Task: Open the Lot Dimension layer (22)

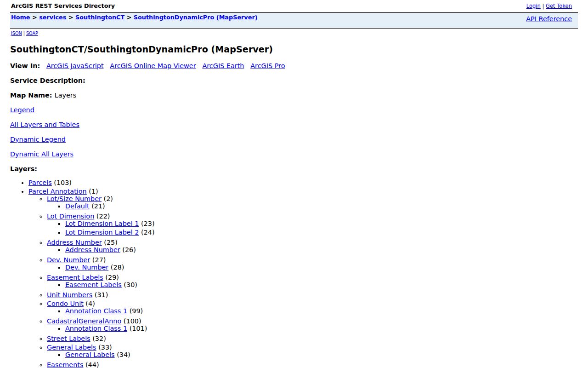Action: click(70, 216)
